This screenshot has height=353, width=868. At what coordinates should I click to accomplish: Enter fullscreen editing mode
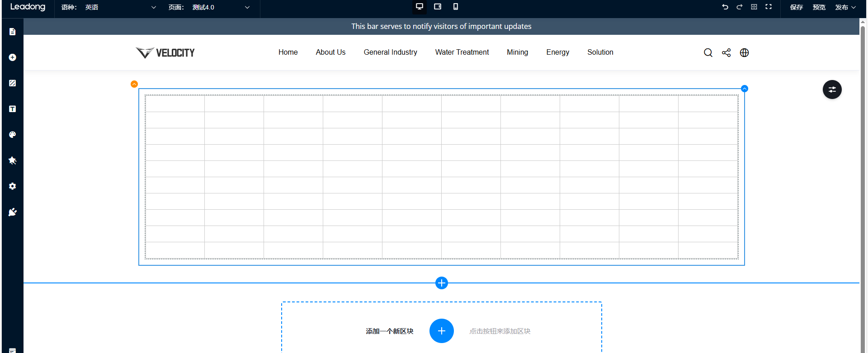(769, 7)
